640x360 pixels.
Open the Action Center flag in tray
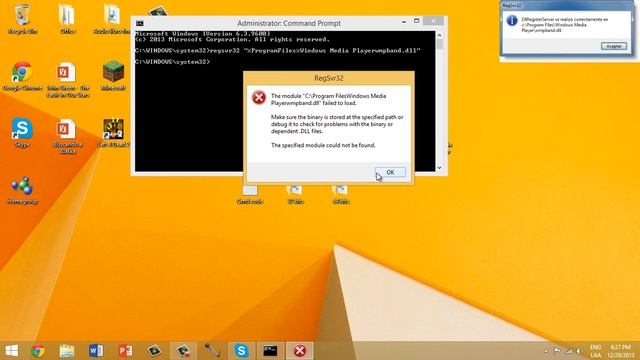(557, 351)
